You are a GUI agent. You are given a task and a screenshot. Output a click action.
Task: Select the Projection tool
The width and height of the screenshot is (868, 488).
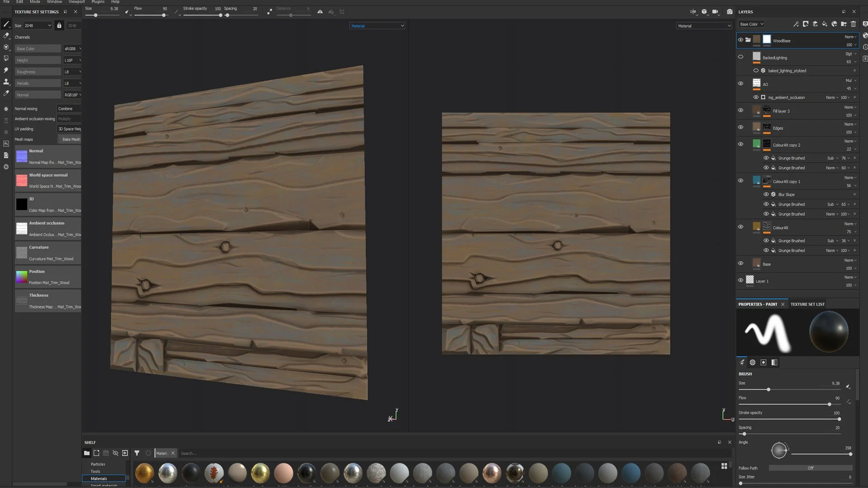point(6,47)
